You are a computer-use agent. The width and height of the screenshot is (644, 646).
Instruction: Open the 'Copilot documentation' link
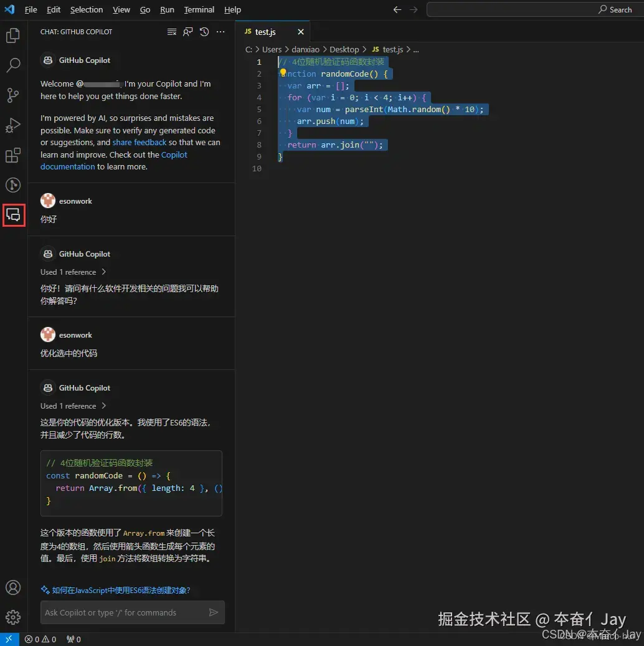click(67, 166)
